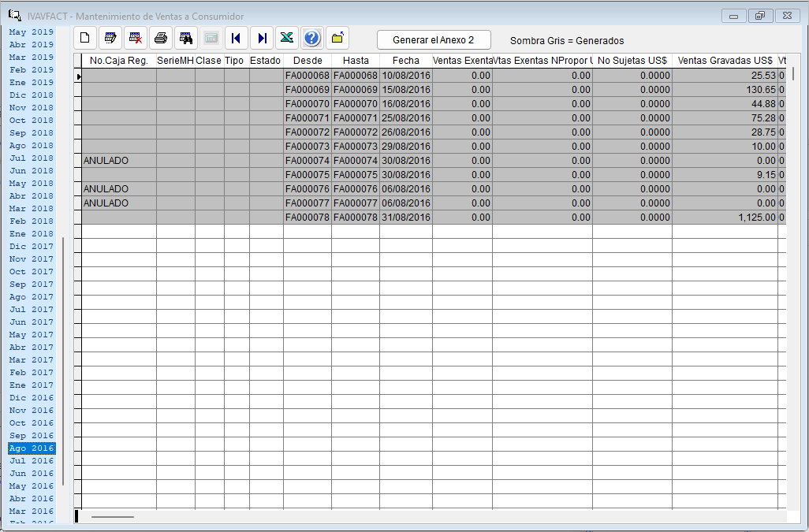Go to the Ene 2019 period
The image size is (809, 532).
tap(32, 83)
